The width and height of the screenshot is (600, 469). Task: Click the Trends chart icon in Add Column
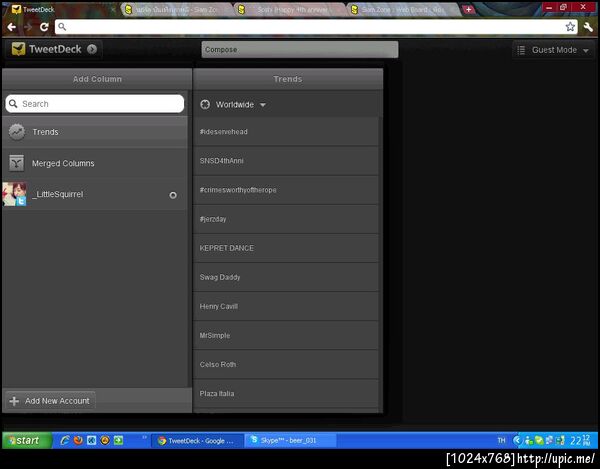tap(17, 132)
